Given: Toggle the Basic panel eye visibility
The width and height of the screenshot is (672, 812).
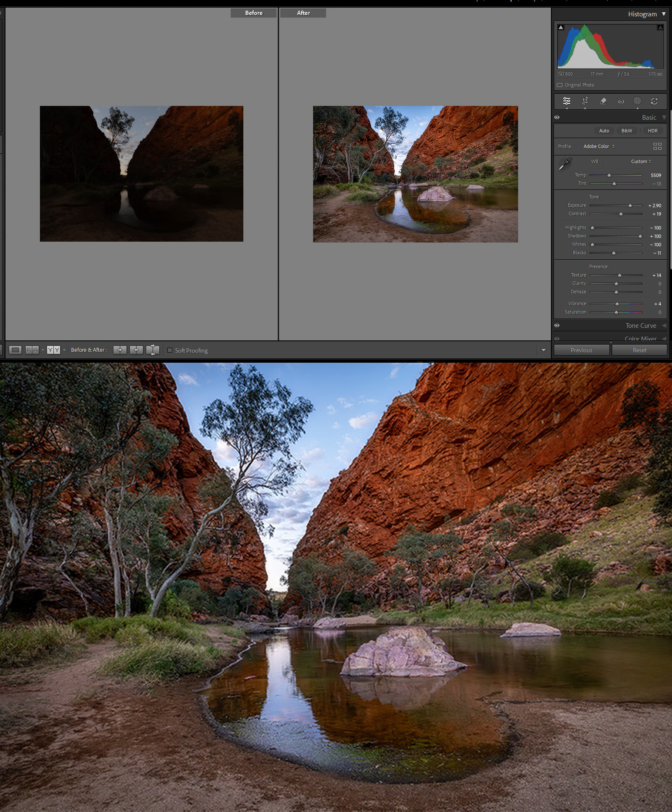Looking at the screenshot, I should coord(557,118).
